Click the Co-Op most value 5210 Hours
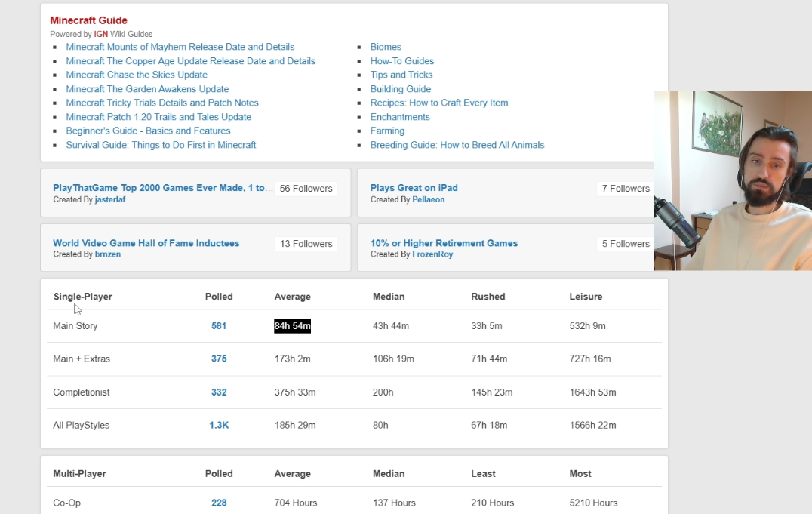This screenshot has width=812, height=514. (x=593, y=503)
